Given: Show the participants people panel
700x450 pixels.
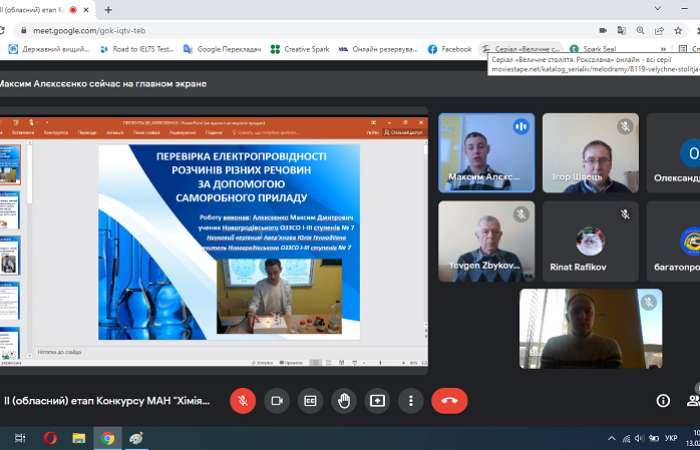Looking at the screenshot, I should tap(693, 400).
